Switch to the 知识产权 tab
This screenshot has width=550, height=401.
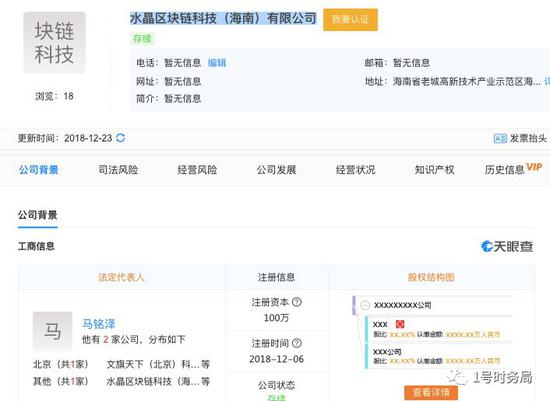pos(435,170)
